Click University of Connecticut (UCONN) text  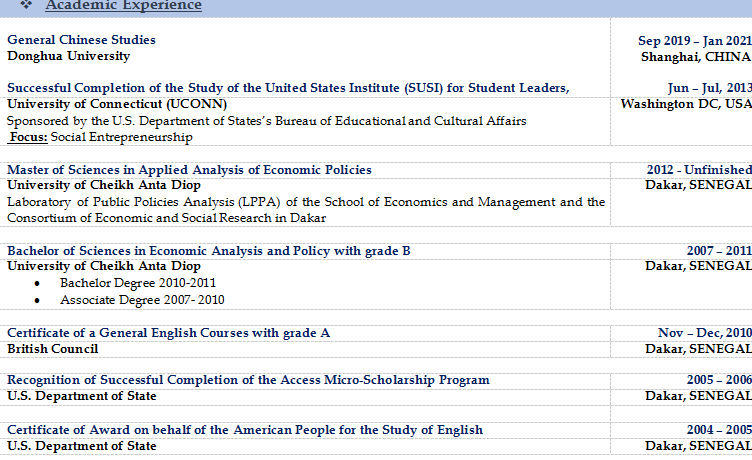(117, 104)
